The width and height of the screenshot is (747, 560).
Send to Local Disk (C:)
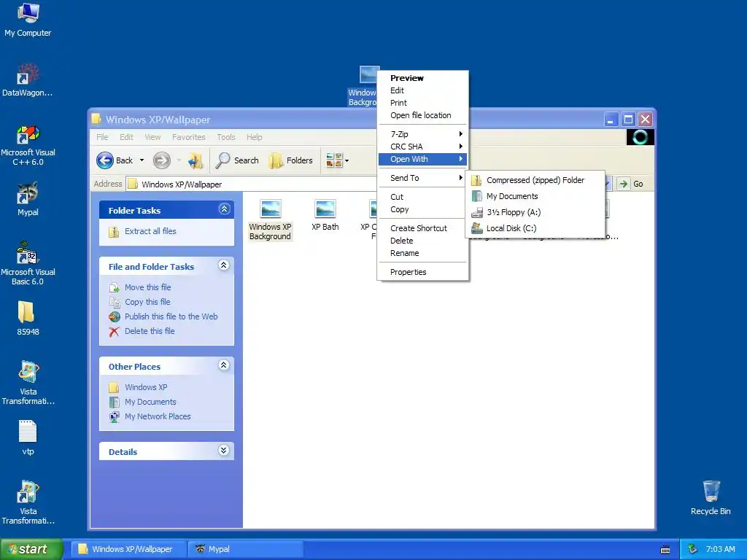click(535, 228)
